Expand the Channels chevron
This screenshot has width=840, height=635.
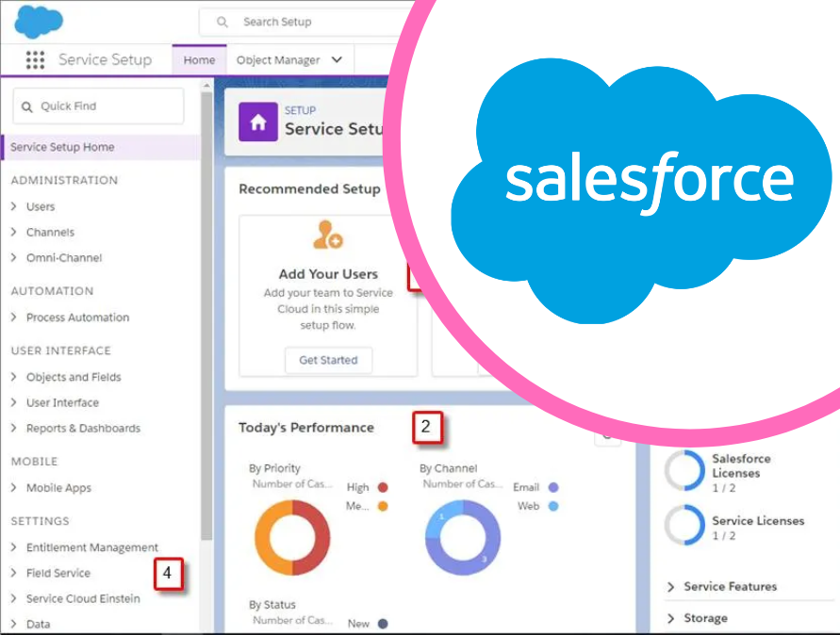pyautogui.click(x=14, y=232)
